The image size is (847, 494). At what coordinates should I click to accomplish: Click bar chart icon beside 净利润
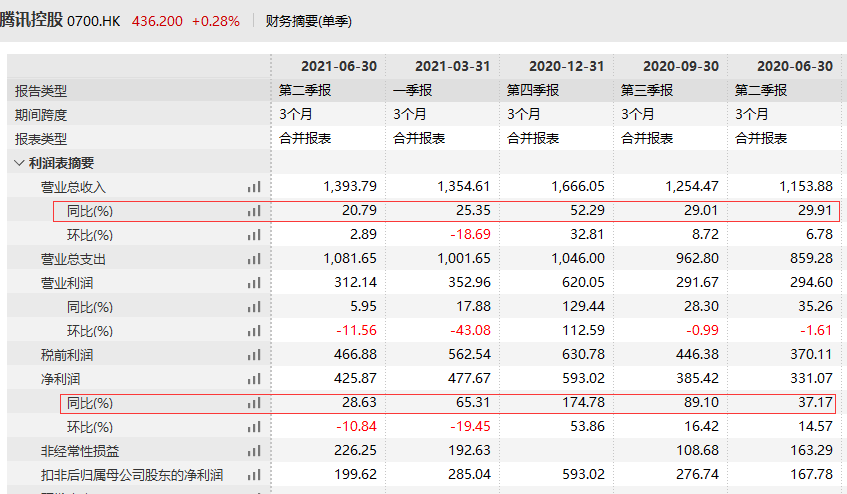pos(254,379)
